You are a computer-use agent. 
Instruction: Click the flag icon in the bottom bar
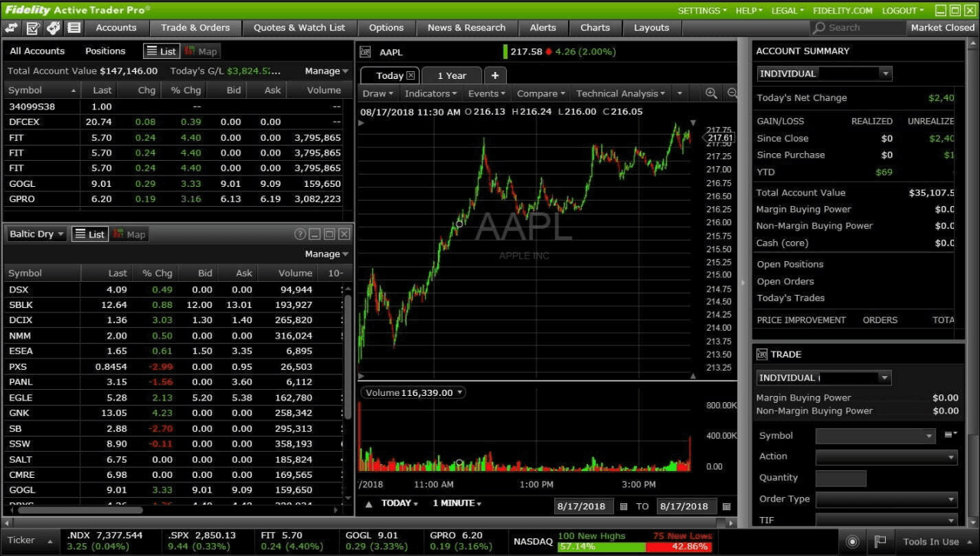[x=880, y=541]
